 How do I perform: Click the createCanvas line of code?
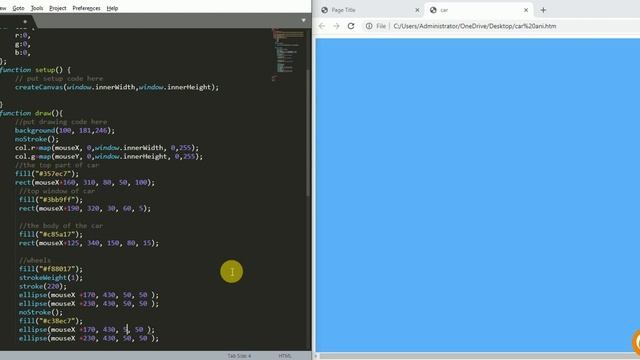[117, 87]
